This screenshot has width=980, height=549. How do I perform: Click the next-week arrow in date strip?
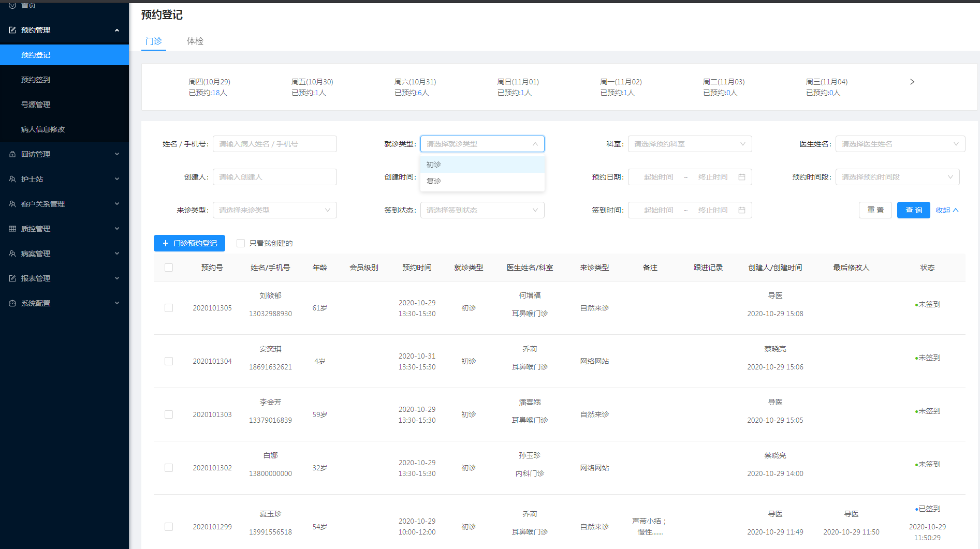(912, 82)
